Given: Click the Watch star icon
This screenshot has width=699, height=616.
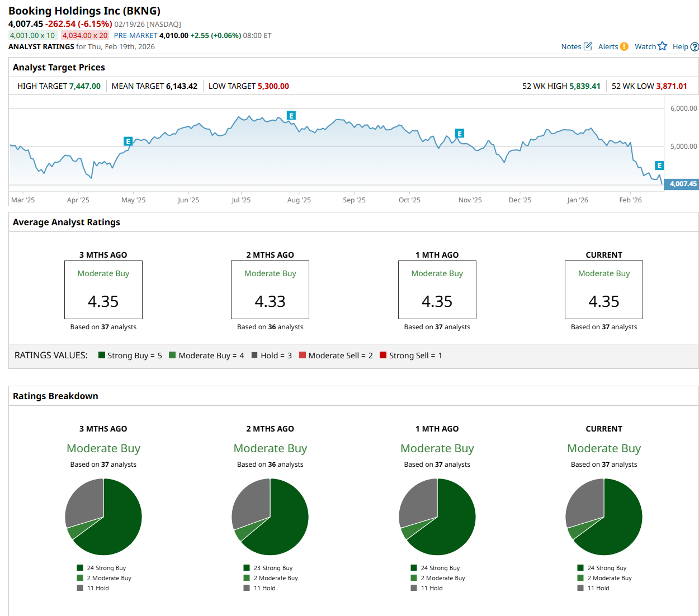Looking at the screenshot, I should click(x=663, y=46).
